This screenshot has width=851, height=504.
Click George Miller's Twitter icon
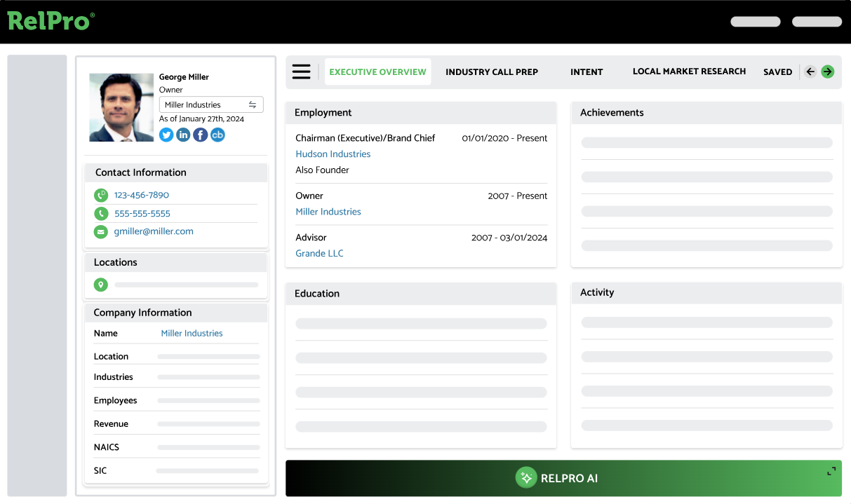click(x=166, y=135)
